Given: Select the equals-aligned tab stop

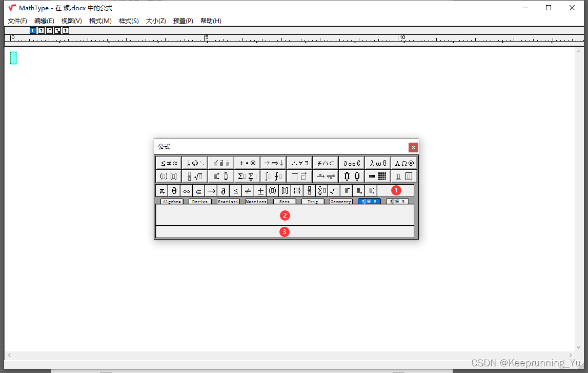Looking at the screenshot, I should coord(58,30).
